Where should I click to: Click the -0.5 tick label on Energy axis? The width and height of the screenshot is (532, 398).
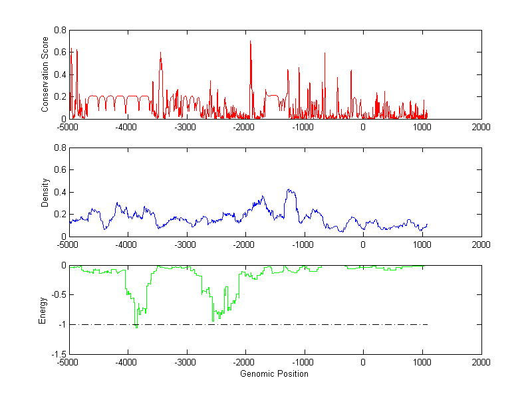58,295
